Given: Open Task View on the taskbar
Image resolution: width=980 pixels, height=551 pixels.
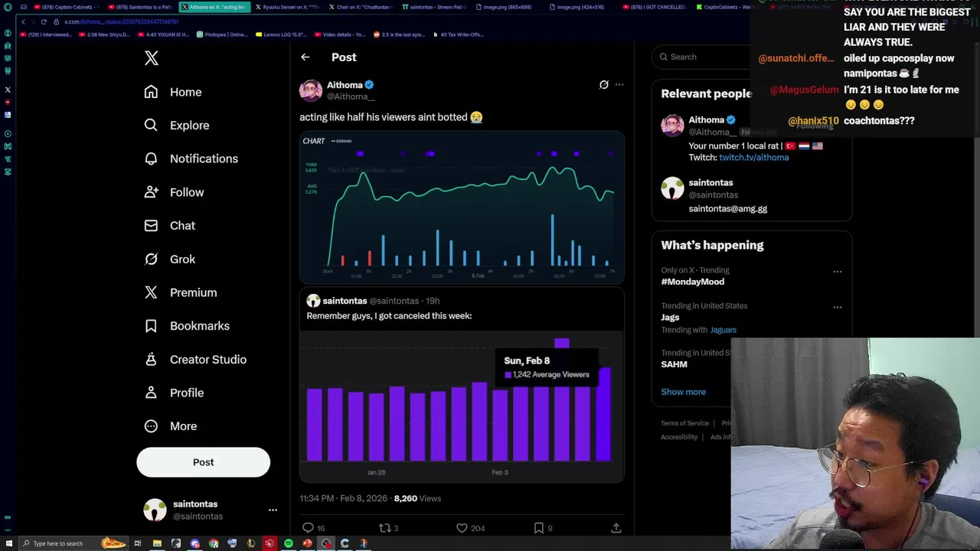Looking at the screenshot, I should (138, 543).
